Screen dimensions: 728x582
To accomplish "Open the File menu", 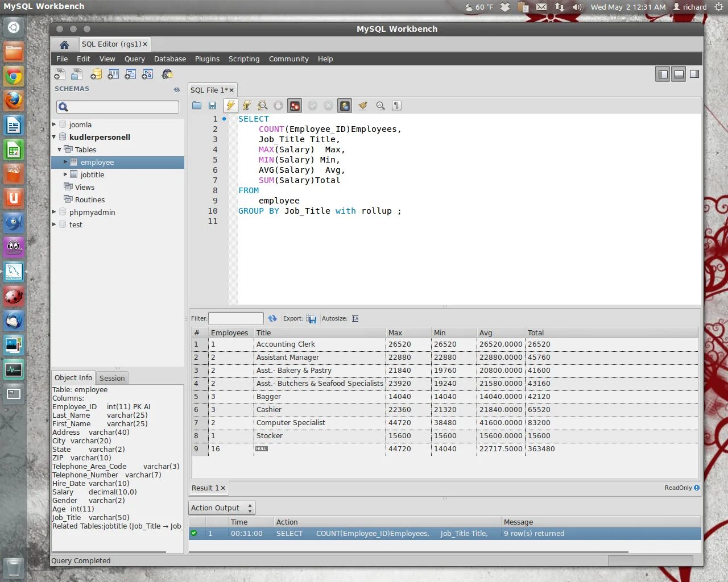I will [x=62, y=59].
